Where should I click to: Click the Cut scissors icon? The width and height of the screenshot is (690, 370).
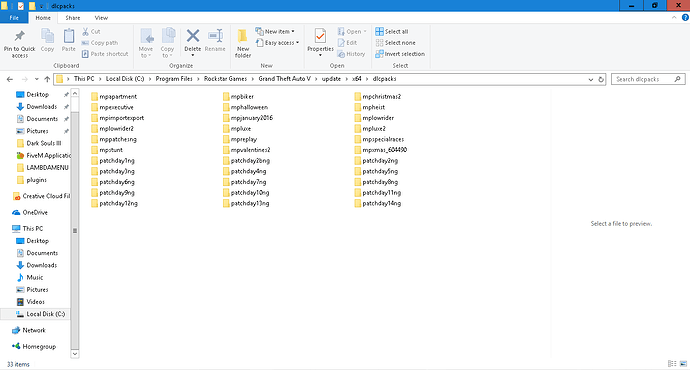coord(86,31)
